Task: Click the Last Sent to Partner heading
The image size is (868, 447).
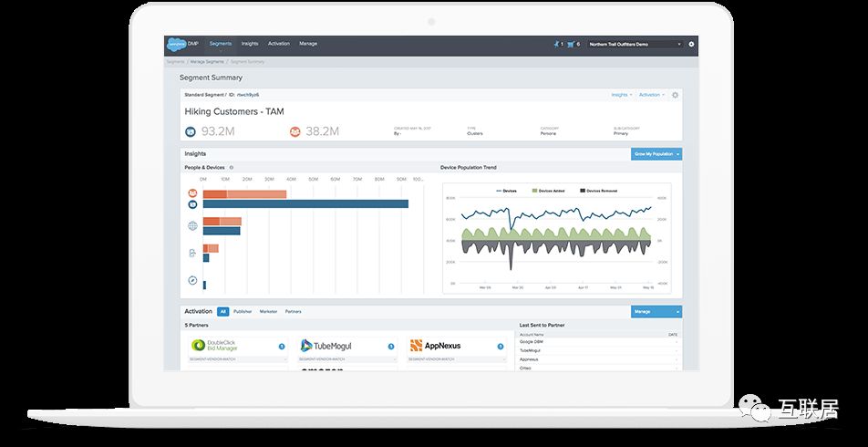Action: click(x=542, y=325)
